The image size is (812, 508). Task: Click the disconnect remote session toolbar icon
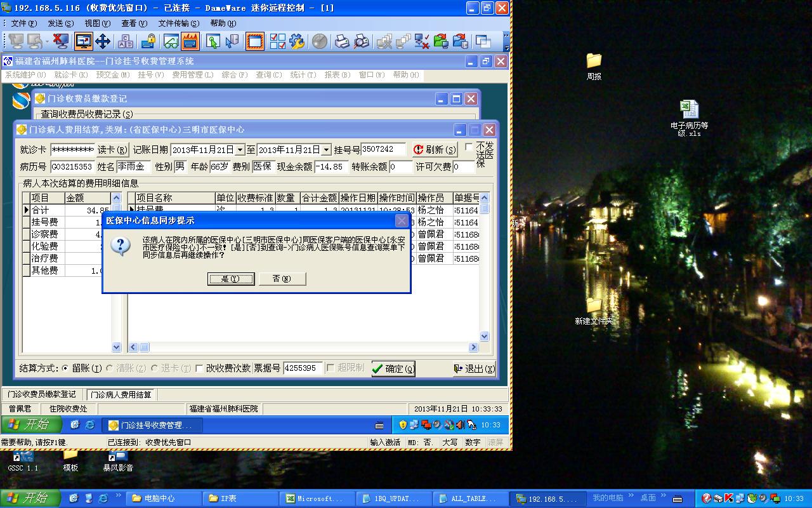pyautogui.click(x=60, y=41)
